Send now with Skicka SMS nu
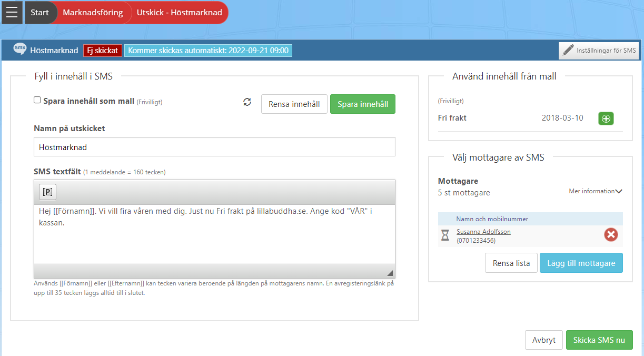 (x=599, y=340)
